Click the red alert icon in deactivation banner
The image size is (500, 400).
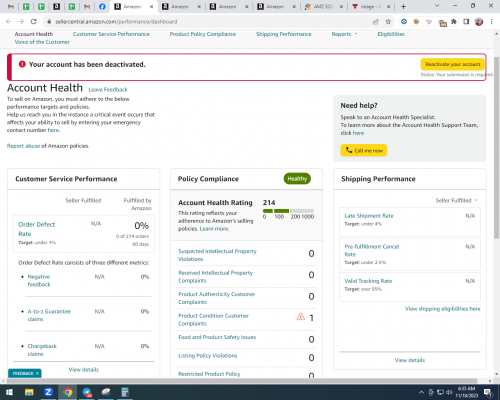[22, 64]
